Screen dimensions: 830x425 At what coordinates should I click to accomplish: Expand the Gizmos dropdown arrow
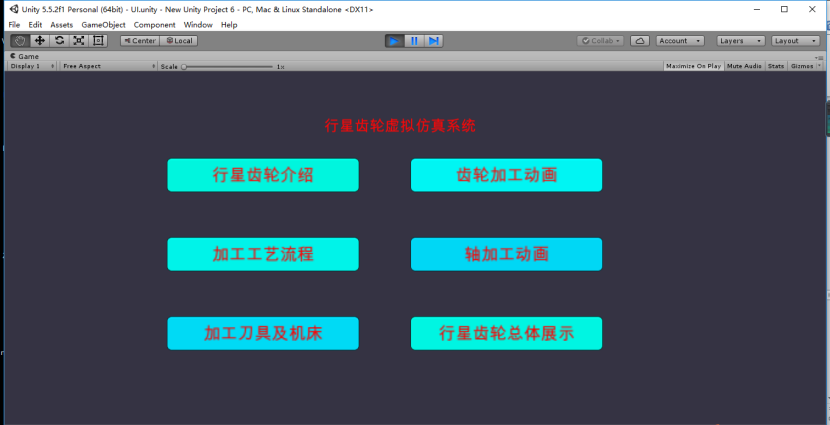pos(820,66)
